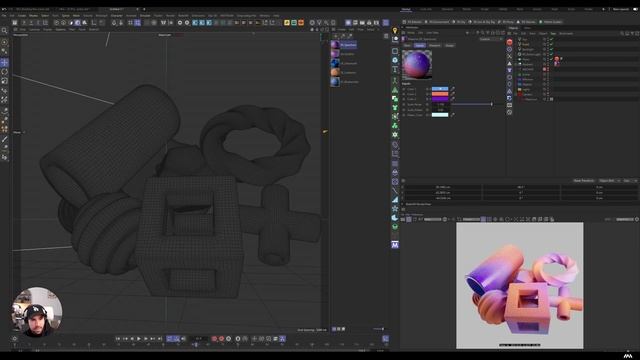Click the Reset Transform button
This screenshot has width=640, height=360.
(584, 180)
